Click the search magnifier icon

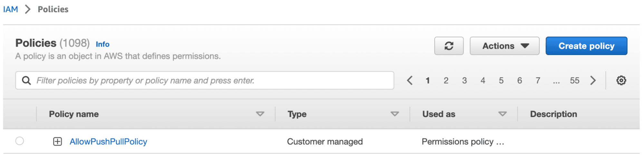tap(26, 80)
